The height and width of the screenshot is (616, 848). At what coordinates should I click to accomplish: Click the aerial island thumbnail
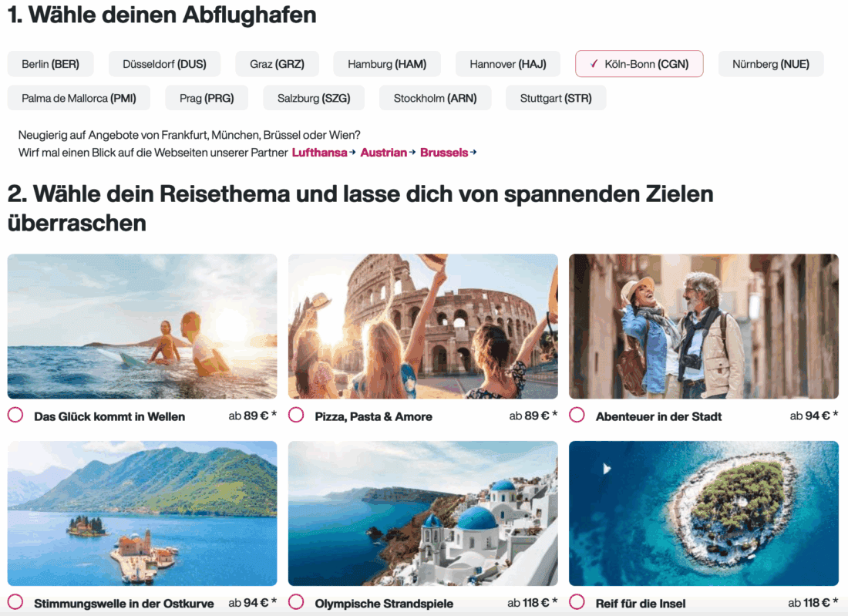[704, 513]
